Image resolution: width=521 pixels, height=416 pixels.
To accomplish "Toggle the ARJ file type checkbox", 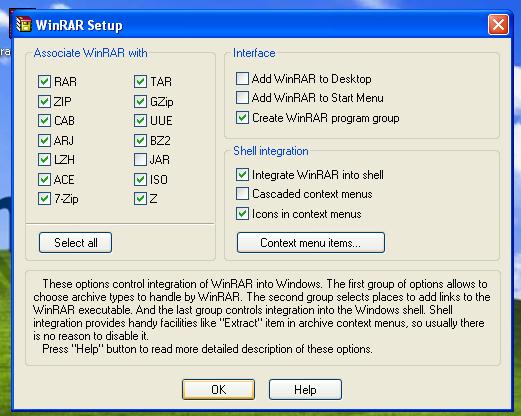I will click(44, 140).
